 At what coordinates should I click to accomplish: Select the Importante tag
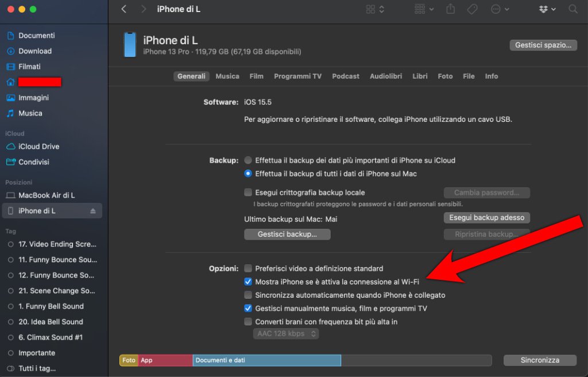click(37, 353)
